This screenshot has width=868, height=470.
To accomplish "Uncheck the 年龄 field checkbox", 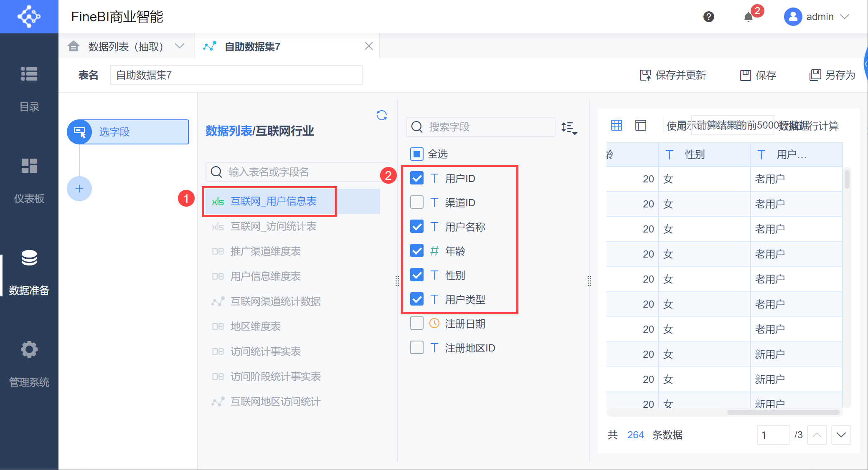I will [x=417, y=251].
